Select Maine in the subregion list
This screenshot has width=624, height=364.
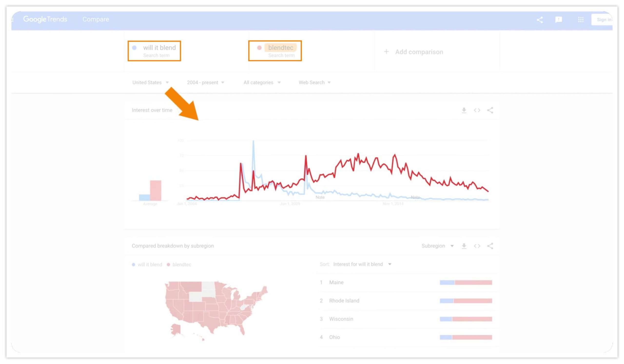coord(336,283)
